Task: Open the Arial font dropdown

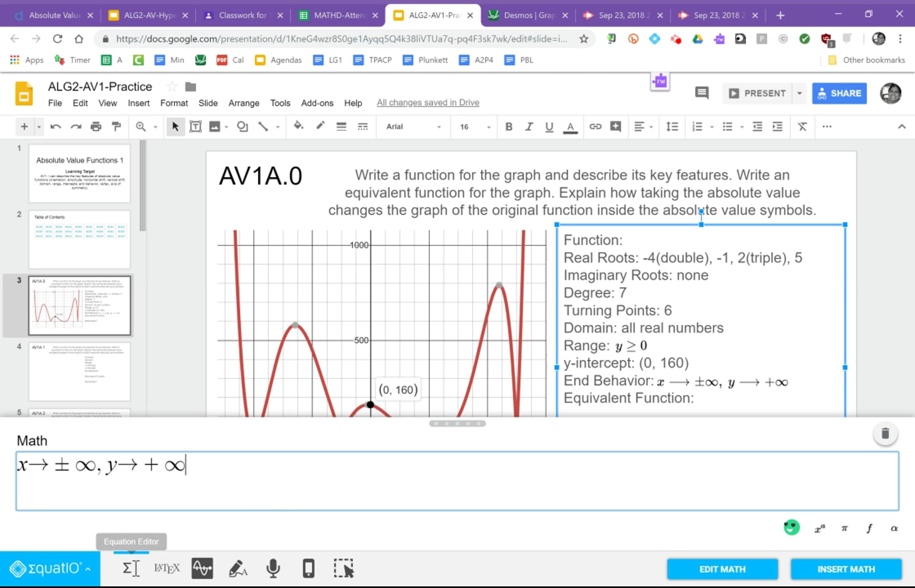Action: click(x=413, y=127)
